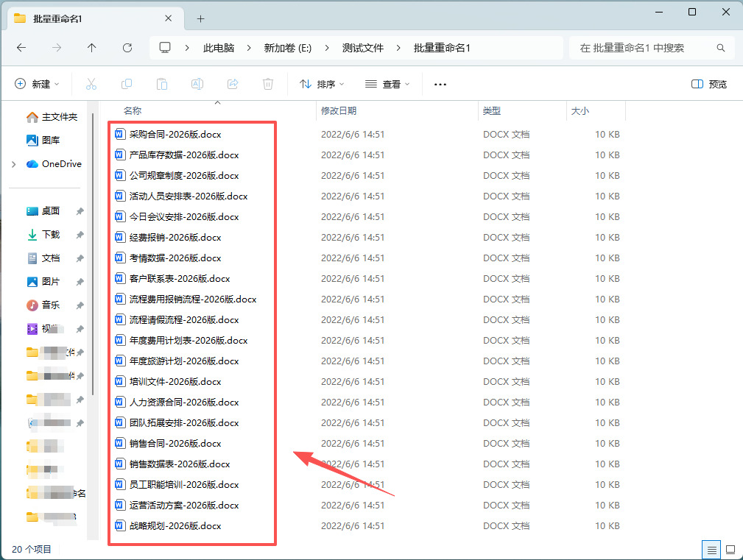Switch to large thumbnails view icon in status bar
743x560 pixels.
730,550
